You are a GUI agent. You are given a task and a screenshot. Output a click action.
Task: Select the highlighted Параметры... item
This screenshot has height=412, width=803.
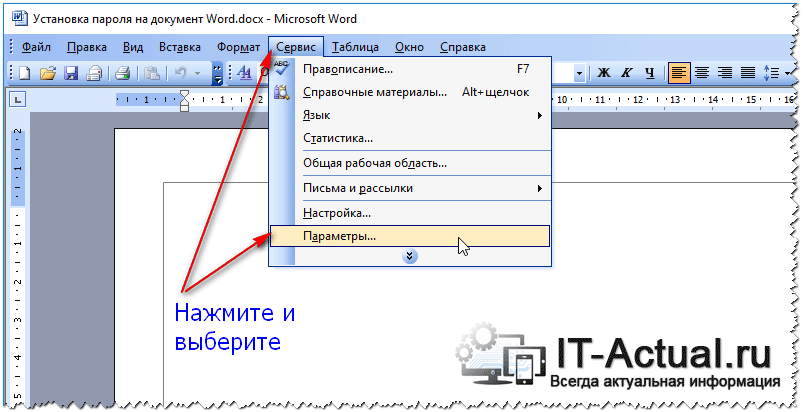point(410,236)
